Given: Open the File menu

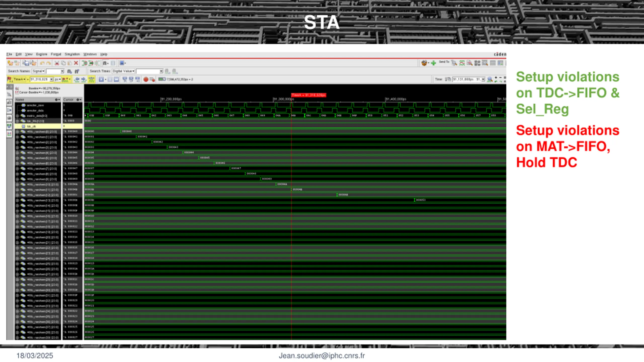Looking at the screenshot, I should [x=9, y=54].
